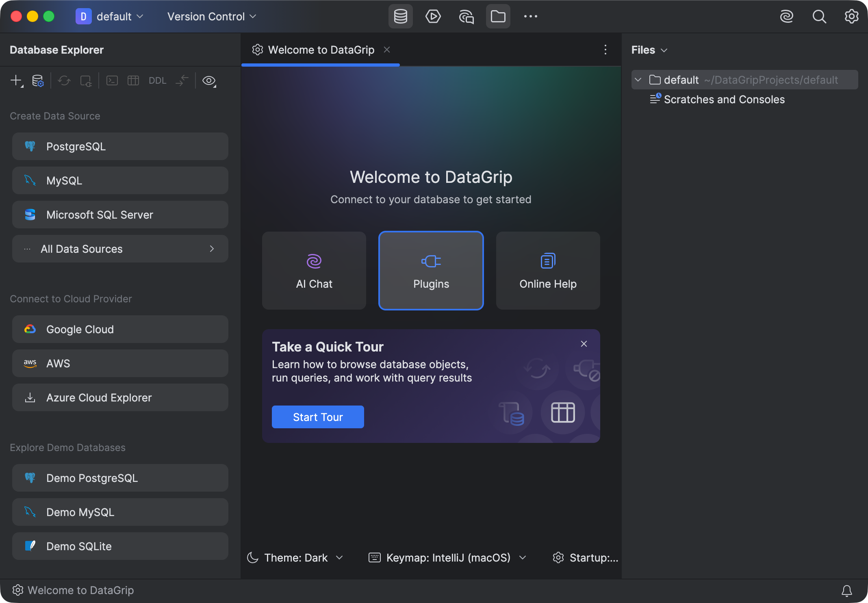Screen dimensions: 868x603
Task: Click the Data Source Properties icon
Action: [x=38, y=80]
